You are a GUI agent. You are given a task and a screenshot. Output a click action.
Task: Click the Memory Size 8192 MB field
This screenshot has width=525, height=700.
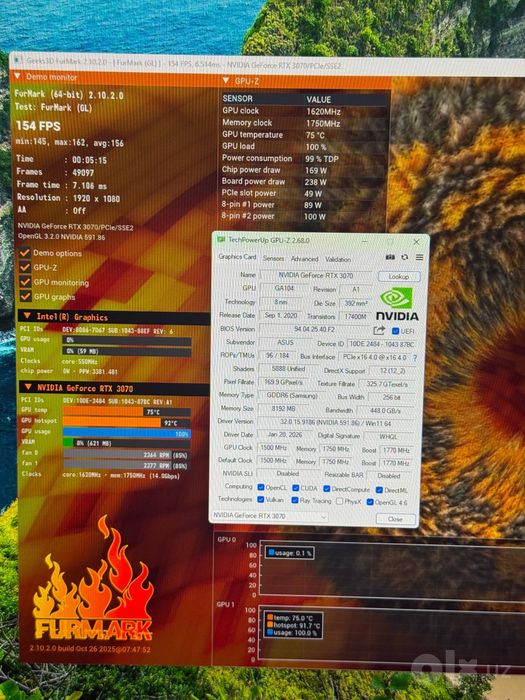(284, 408)
